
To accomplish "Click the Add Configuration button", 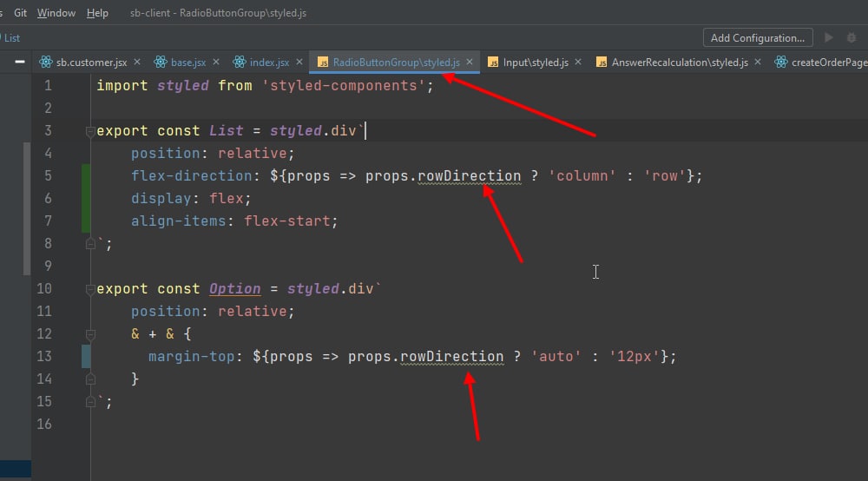I will tap(757, 37).
